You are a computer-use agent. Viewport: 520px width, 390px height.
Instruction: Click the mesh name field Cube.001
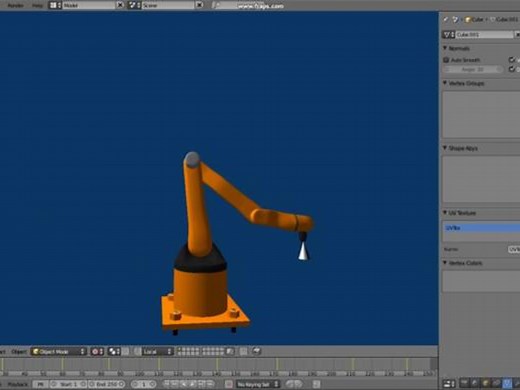pos(485,34)
